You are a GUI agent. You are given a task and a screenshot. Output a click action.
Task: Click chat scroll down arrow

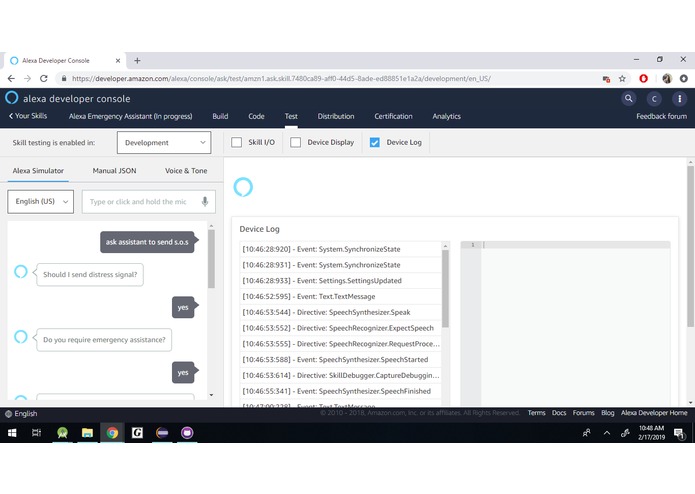211,395
